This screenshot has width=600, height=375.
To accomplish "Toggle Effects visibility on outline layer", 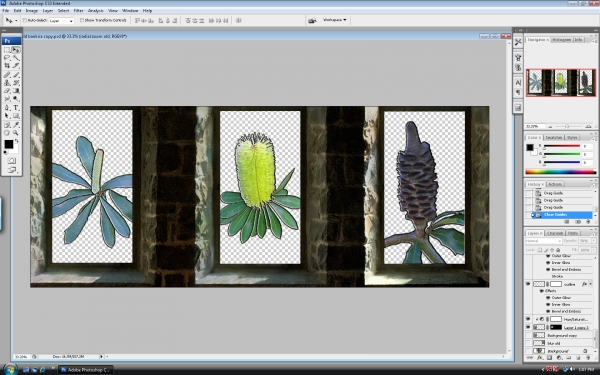I will click(542, 291).
